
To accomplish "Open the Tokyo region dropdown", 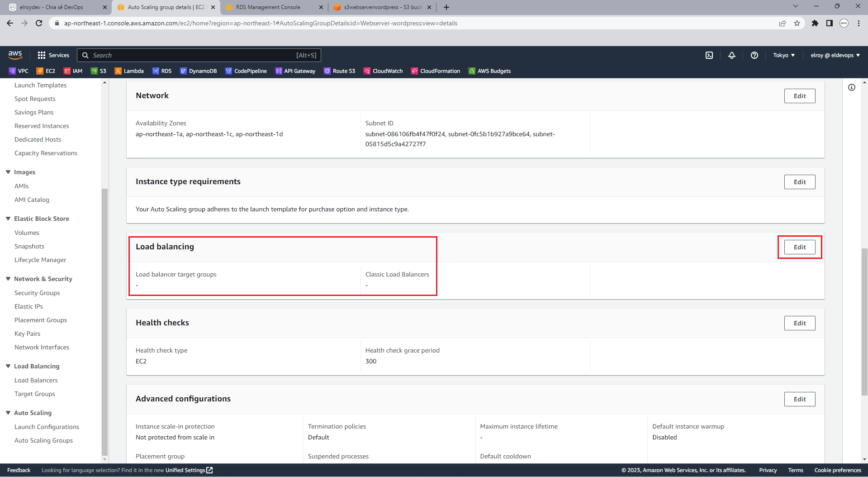I will point(784,55).
